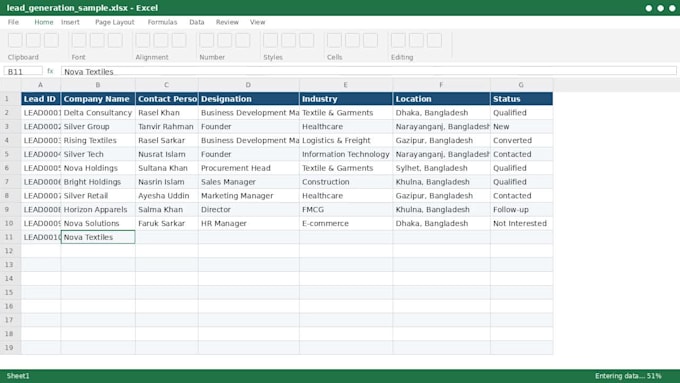Screen dimensions: 680x383
Task: Click the first button in the Cells group
Action: [334, 40]
